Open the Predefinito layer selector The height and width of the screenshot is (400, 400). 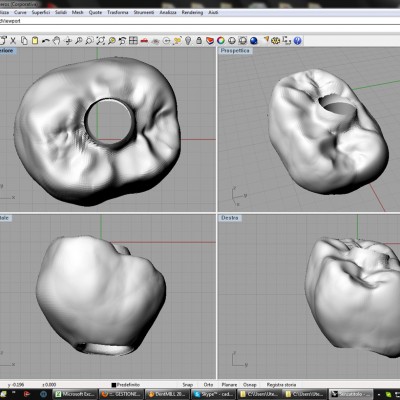pos(128,384)
